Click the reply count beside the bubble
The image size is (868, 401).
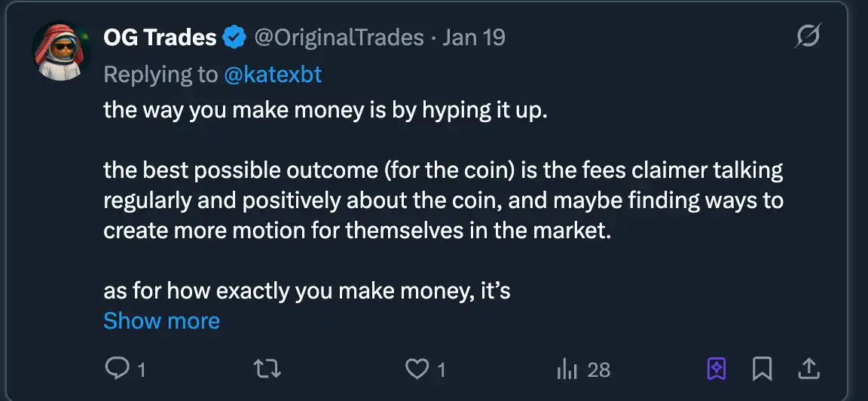point(141,369)
